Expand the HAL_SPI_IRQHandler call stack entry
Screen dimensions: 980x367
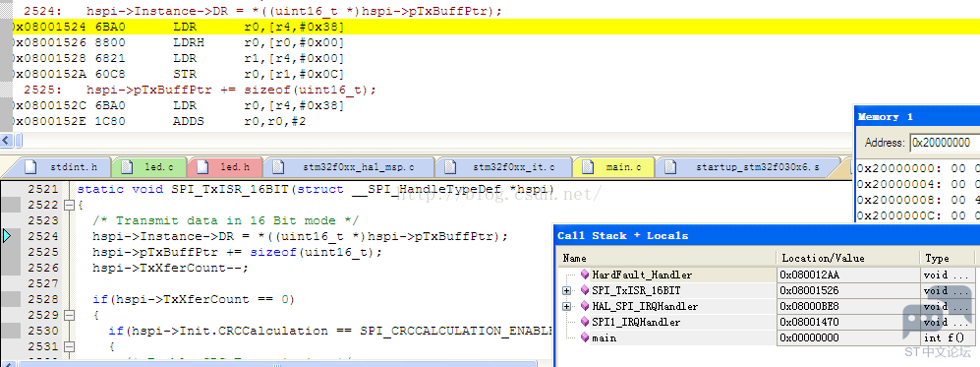click(x=566, y=306)
